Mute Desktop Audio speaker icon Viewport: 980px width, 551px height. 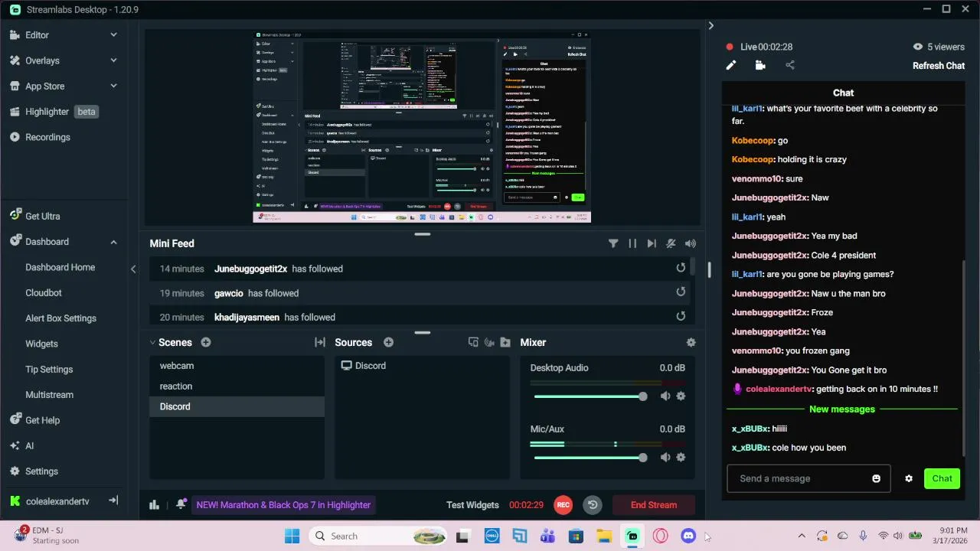(665, 396)
